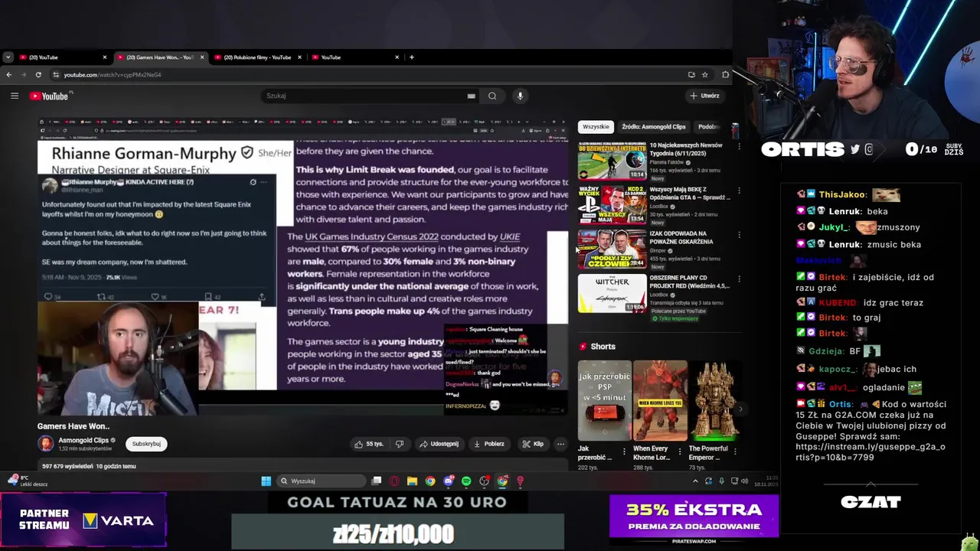Click the Utwórz create button
Image resolution: width=980 pixels, height=551 pixels.
[704, 96]
